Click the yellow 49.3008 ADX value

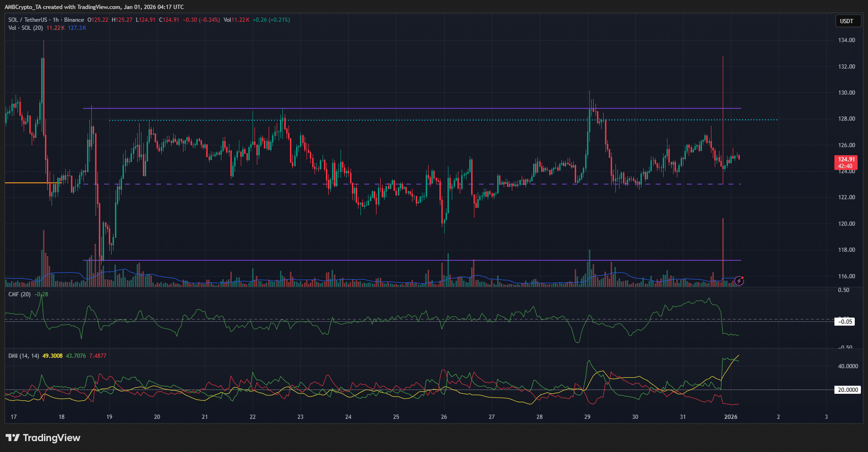pyautogui.click(x=53, y=356)
